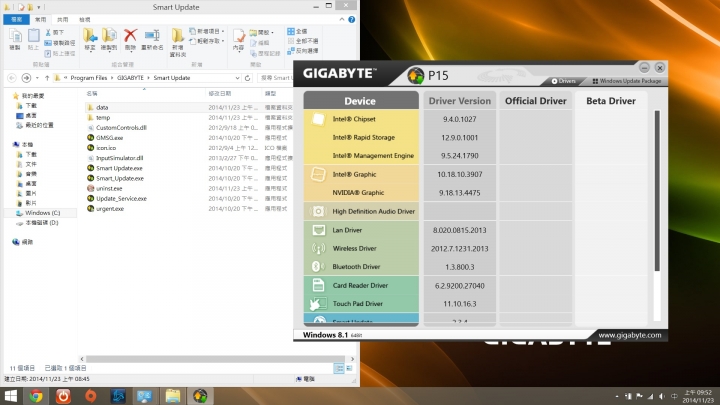Open the Move to (移至) dropdown

point(90,51)
